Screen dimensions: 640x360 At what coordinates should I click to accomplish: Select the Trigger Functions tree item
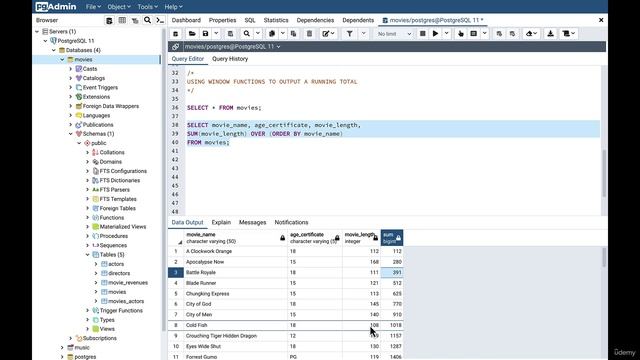(x=121, y=311)
